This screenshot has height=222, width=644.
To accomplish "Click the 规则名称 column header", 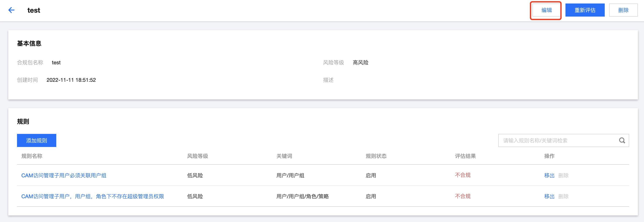I will click(x=32, y=156).
